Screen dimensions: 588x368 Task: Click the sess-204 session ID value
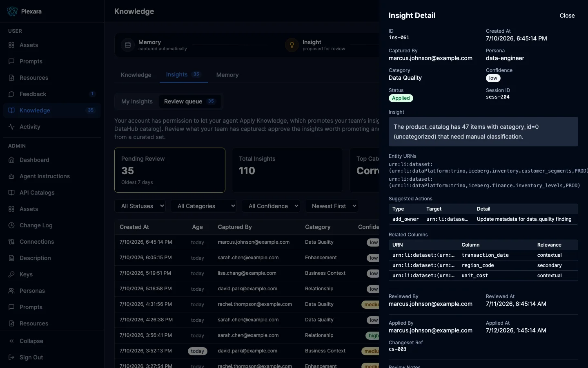click(498, 97)
